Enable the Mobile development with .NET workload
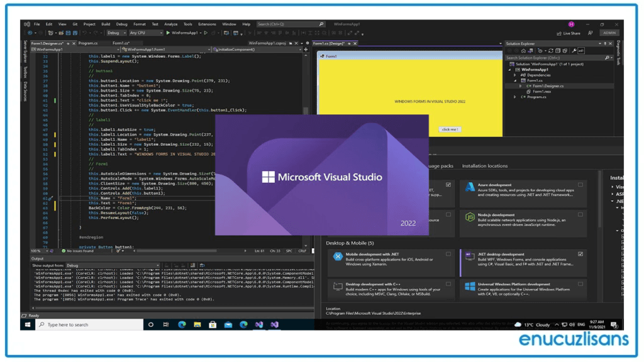Viewport: 644px width, 362px height. click(x=448, y=254)
